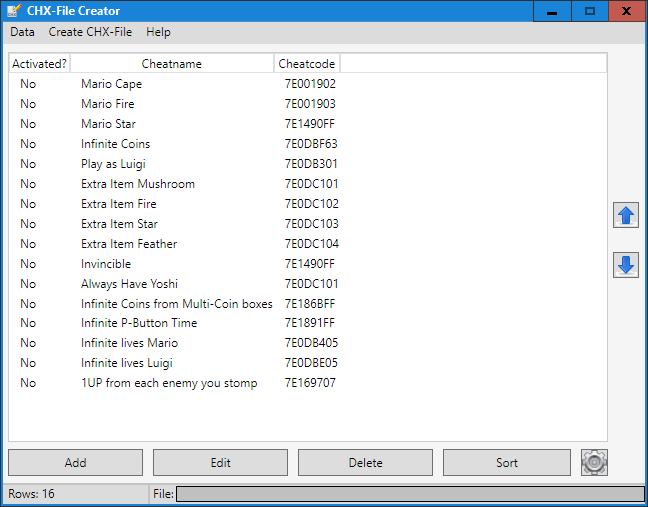
Task: Click the Activated? column header
Action: 39,64
